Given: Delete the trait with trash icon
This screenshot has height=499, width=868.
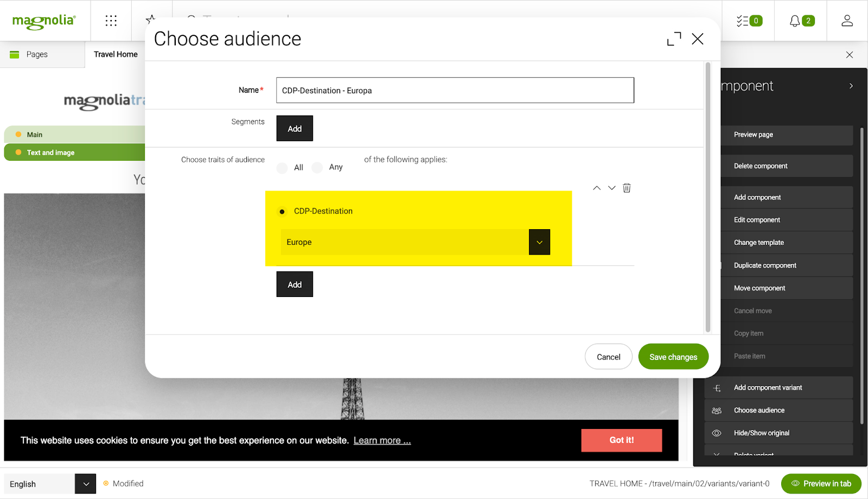Looking at the screenshot, I should tap(627, 188).
